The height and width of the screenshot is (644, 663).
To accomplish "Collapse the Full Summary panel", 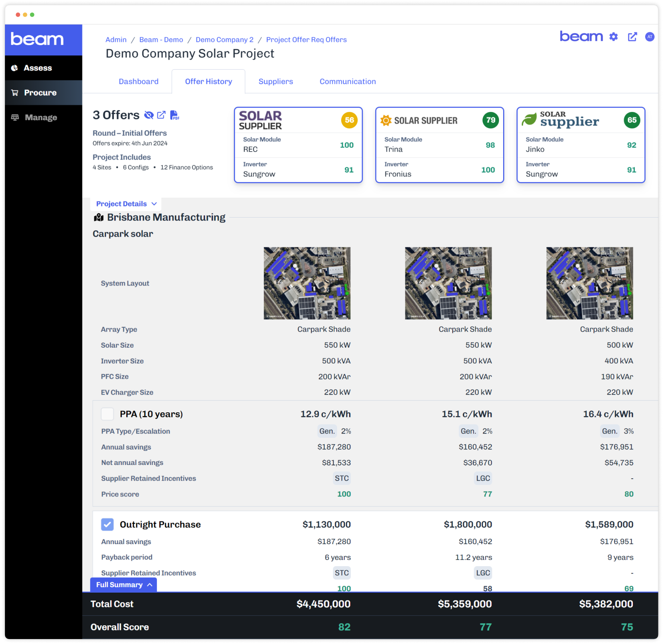I will [x=123, y=585].
